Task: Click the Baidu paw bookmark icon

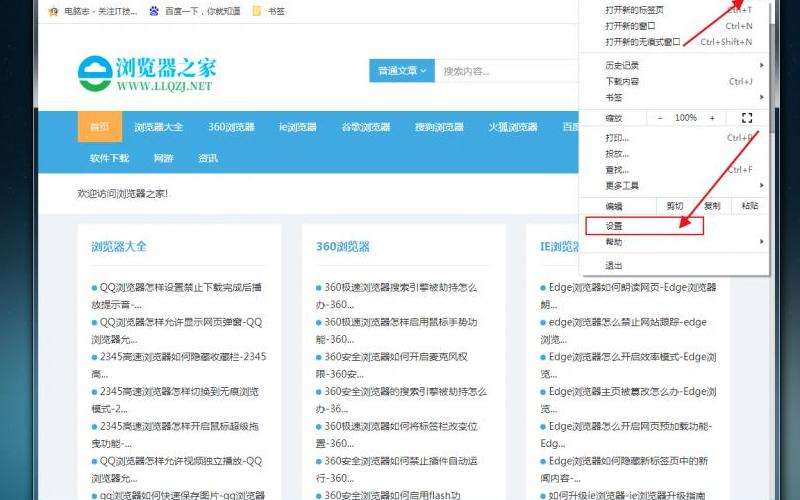Action: 154,11
